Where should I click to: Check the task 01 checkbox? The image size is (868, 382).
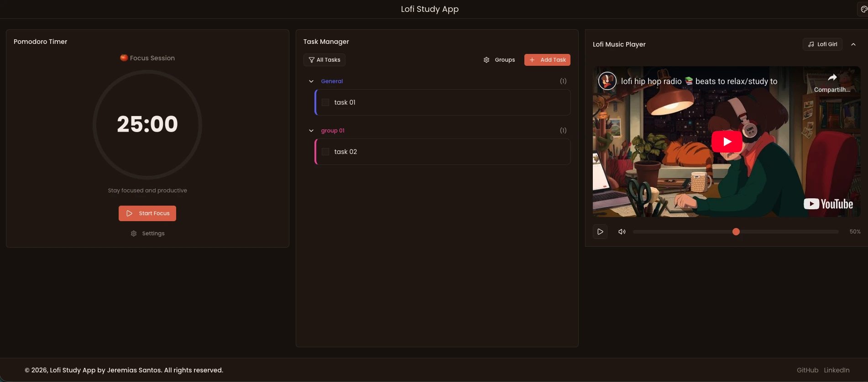pyautogui.click(x=325, y=102)
